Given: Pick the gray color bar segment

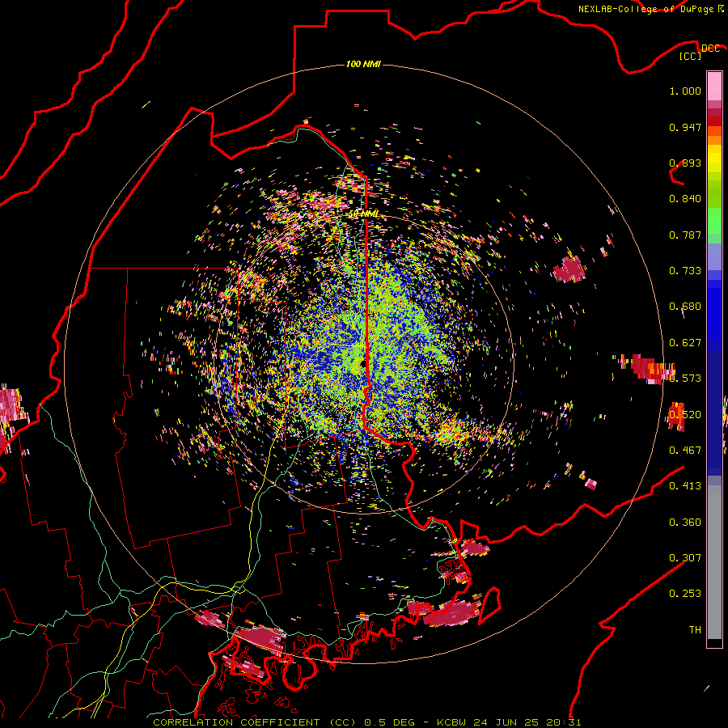Looking at the screenshot, I should (x=714, y=562).
